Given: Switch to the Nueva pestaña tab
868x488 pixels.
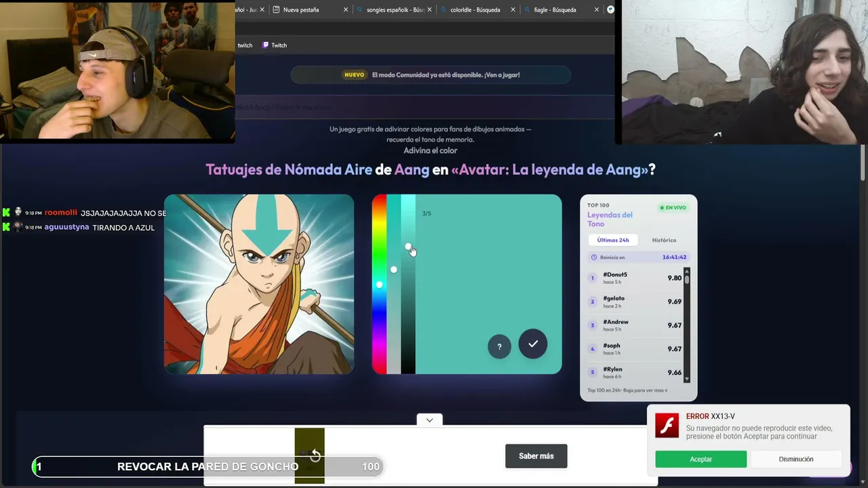Looking at the screenshot, I should click(311, 9).
